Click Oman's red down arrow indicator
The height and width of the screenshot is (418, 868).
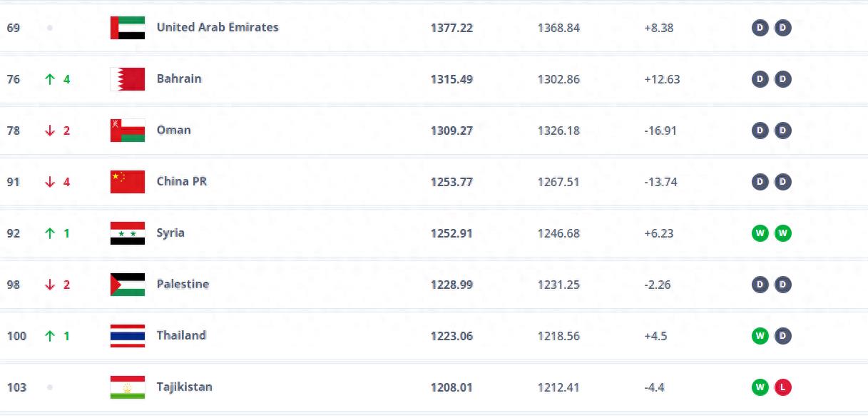(50, 131)
